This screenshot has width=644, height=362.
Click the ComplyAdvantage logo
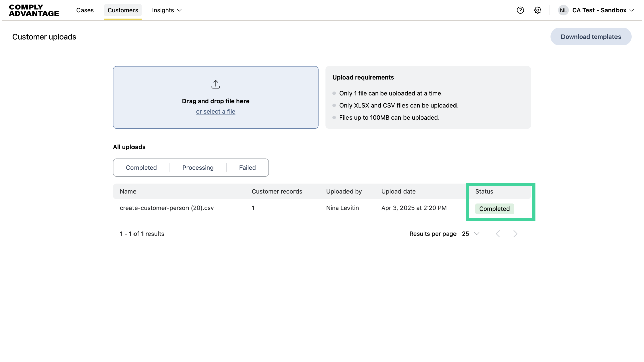pos(34,10)
